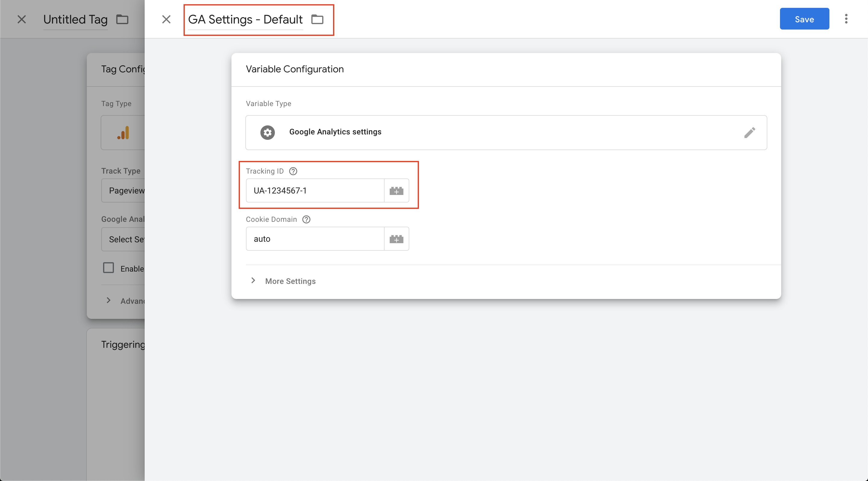Click into the Tracking ID text field
868x481 pixels.
point(315,191)
